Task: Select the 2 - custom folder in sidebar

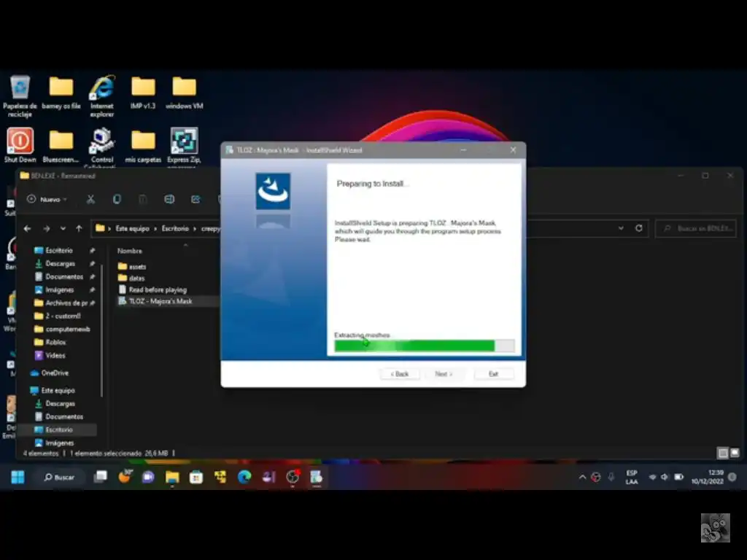Action: tap(64, 316)
